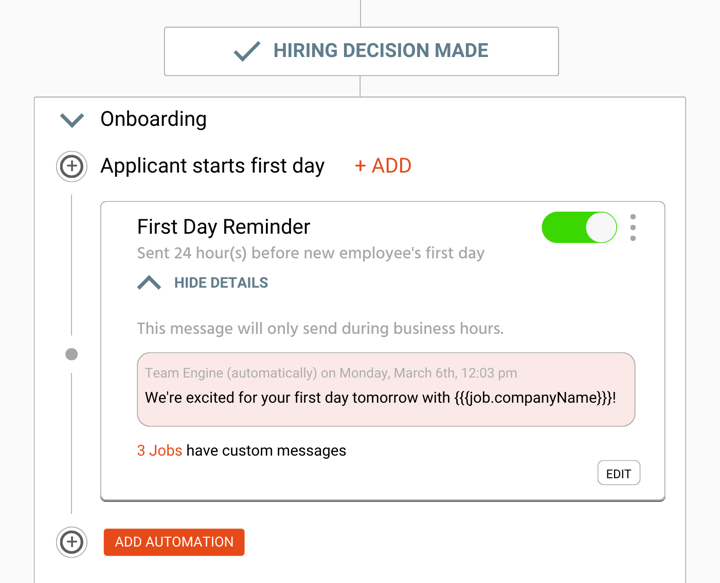Click the Onboarding section title
The width and height of the screenshot is (720, 583).
(153, 119)
